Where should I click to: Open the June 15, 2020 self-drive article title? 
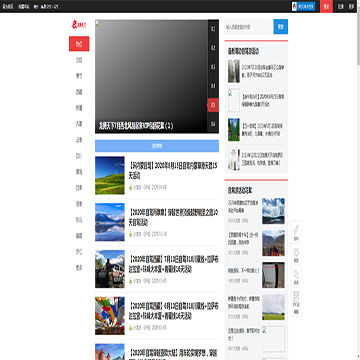pyautogui.click(x=173, y=170)
